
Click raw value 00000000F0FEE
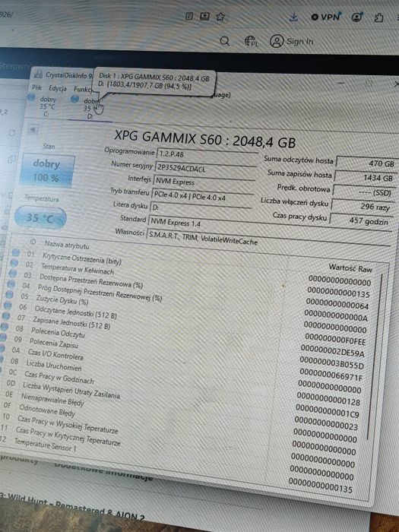pos(335,339)
